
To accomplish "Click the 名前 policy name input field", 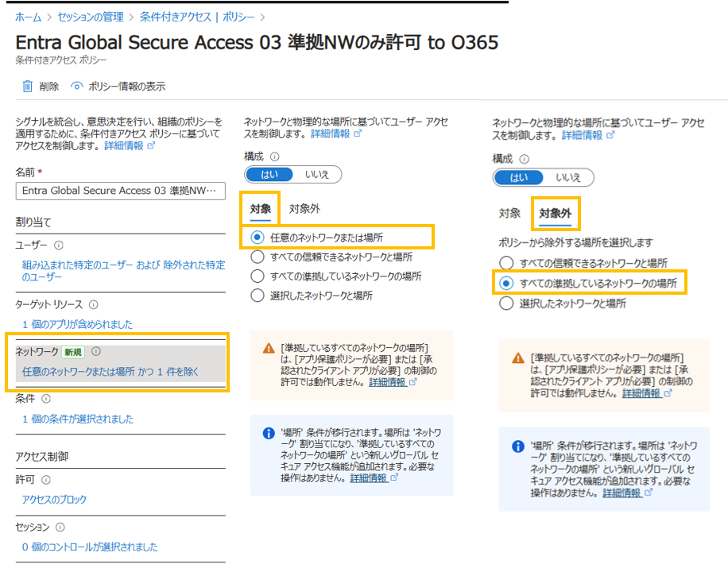I will [x=121, y=191].
